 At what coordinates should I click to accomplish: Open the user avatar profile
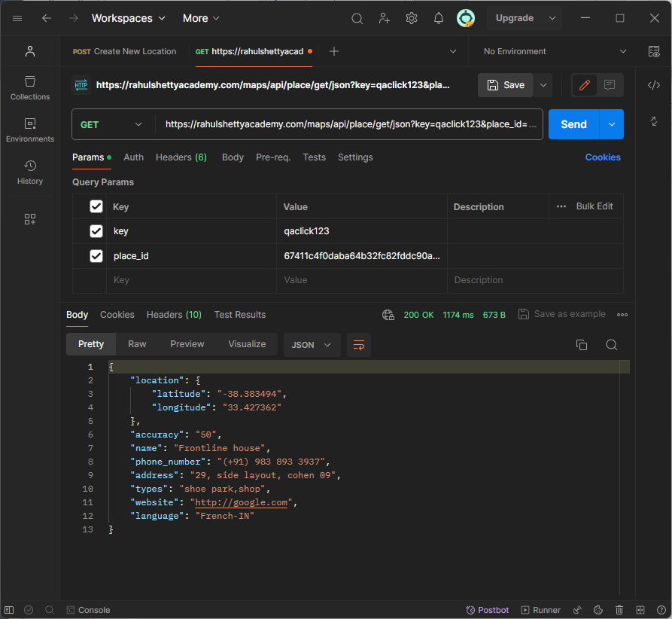(x=465, y=18)
